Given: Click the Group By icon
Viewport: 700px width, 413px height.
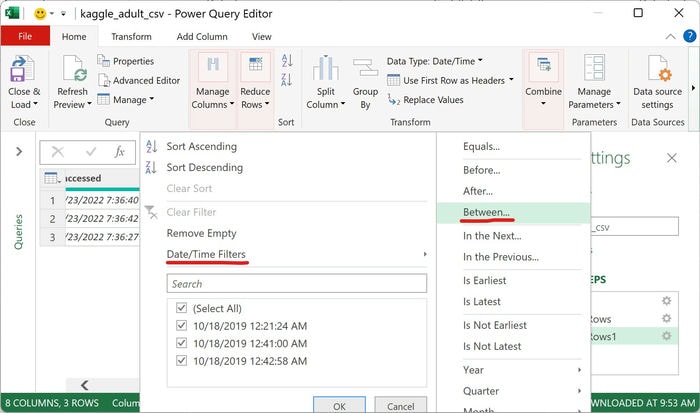Looking at the screenshot, I should pos(365,68).
